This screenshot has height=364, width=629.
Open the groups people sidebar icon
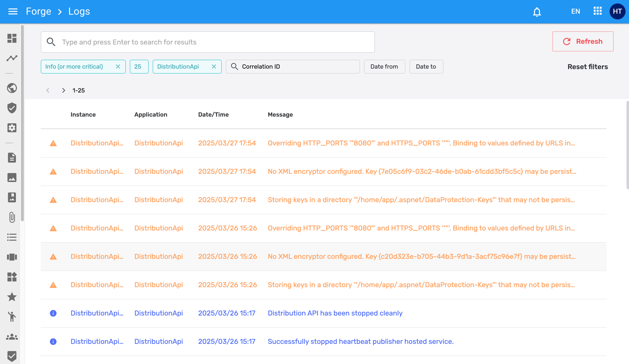point(12,337)
